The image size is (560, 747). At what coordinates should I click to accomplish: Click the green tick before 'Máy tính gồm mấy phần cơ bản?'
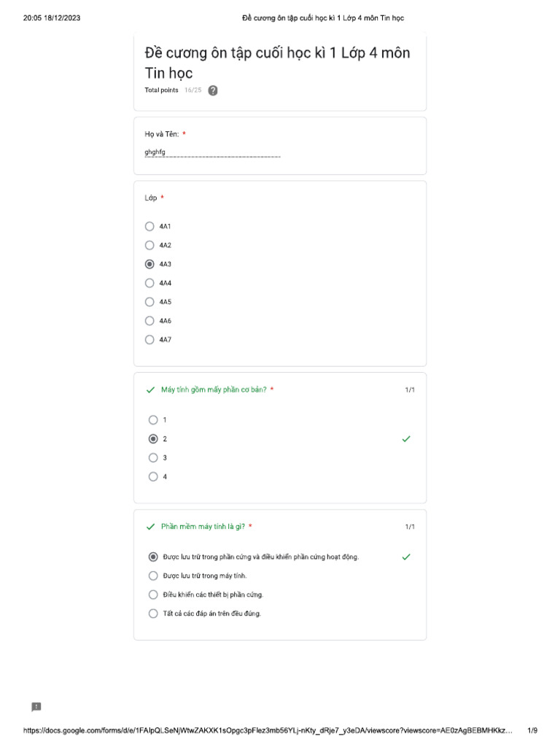(150, 390)
